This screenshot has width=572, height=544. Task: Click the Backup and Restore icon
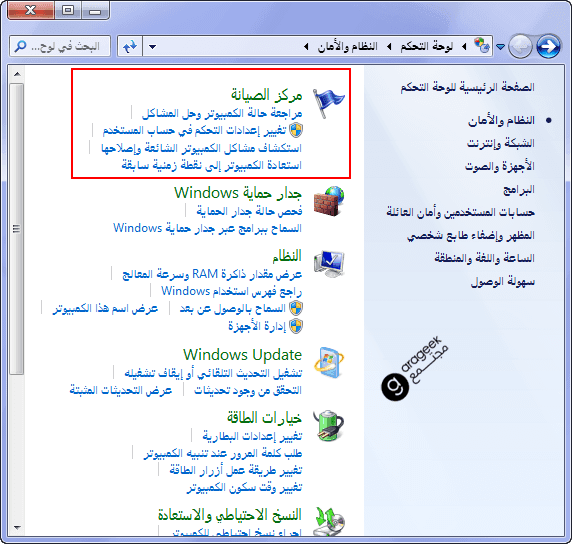(330, 521)
